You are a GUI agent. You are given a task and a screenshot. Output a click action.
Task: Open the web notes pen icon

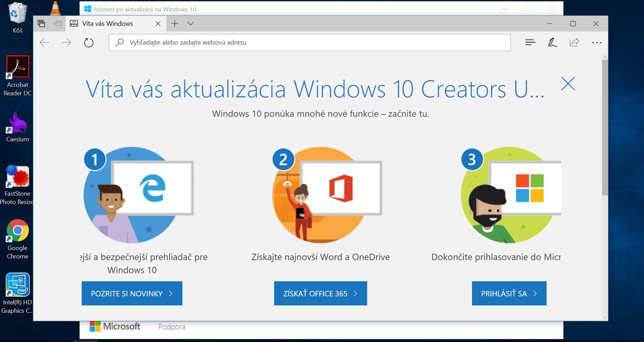click(552, 42)
